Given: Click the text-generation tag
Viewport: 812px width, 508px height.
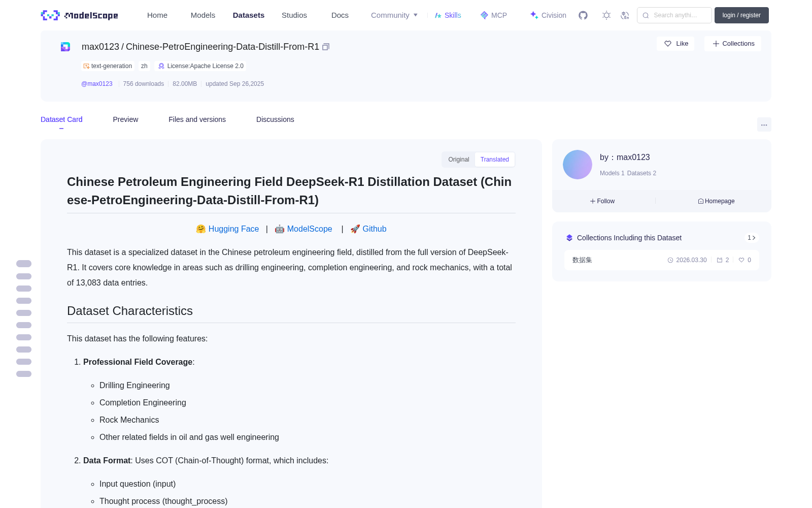Looking at the screenshot, I should click(108, 66).
